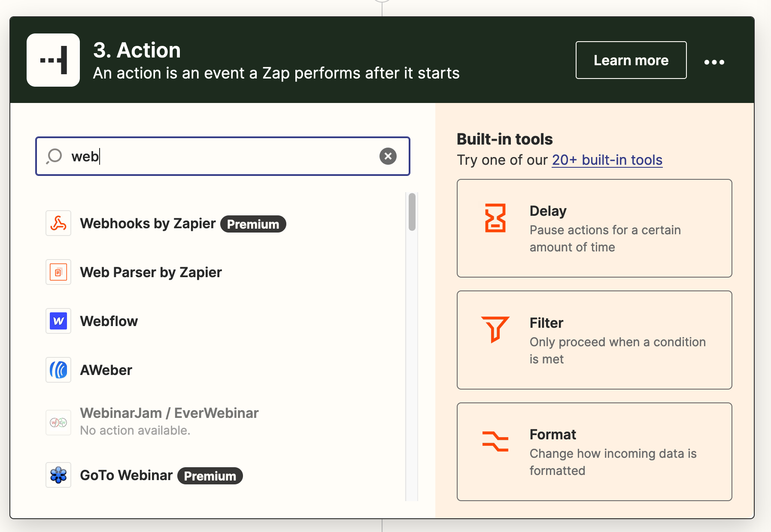Open the three-dot step options menu
Image resolution: width=771 pixels, height=532 pixels.
pyautogui.click(x=714, y=62)
